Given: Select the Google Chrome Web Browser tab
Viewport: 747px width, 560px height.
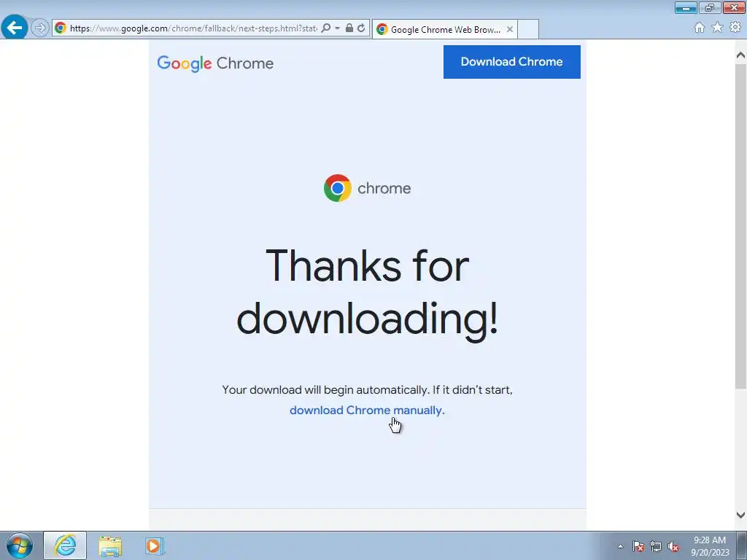Looking at the screenshot, I should 444,29.
